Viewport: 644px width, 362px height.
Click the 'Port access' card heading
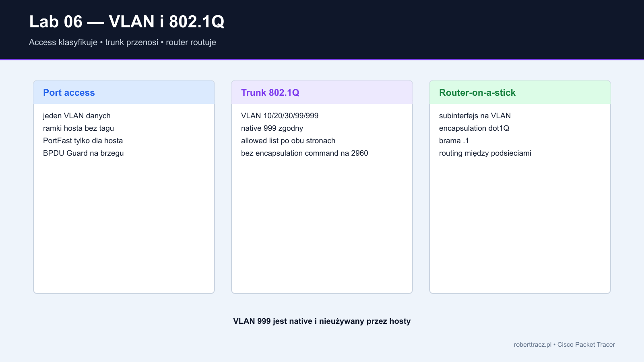pyautogui.click(x=69, y=93)
